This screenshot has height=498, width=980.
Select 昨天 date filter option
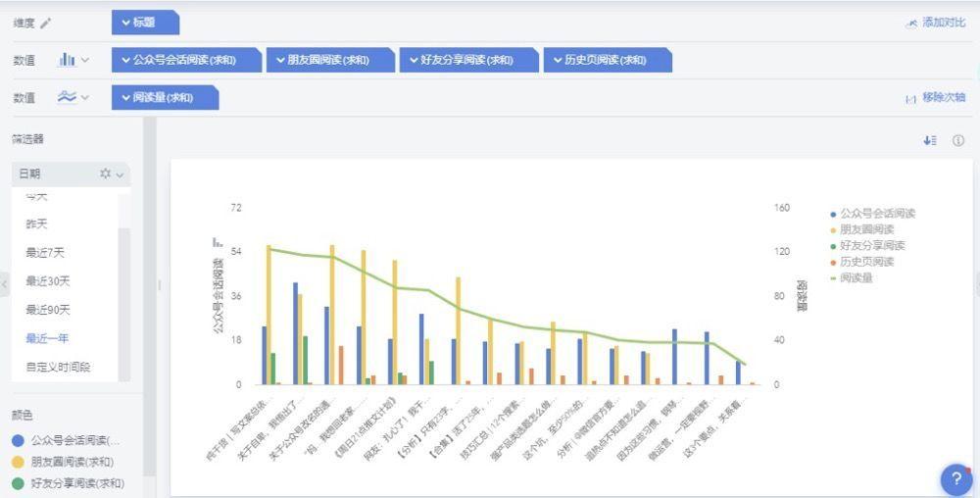pos(36,224)
